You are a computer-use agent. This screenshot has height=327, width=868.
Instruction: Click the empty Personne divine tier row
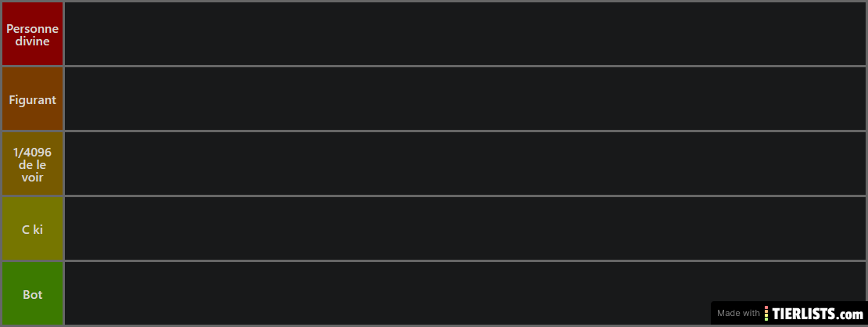pyautogui.click(x=465, y=34)
